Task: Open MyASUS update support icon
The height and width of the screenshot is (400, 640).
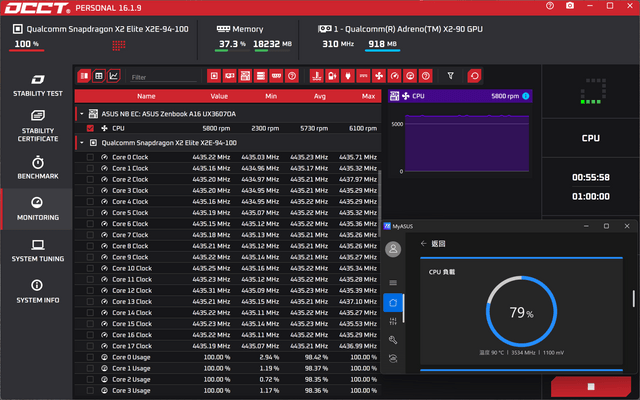Action: tap(393, 358)
